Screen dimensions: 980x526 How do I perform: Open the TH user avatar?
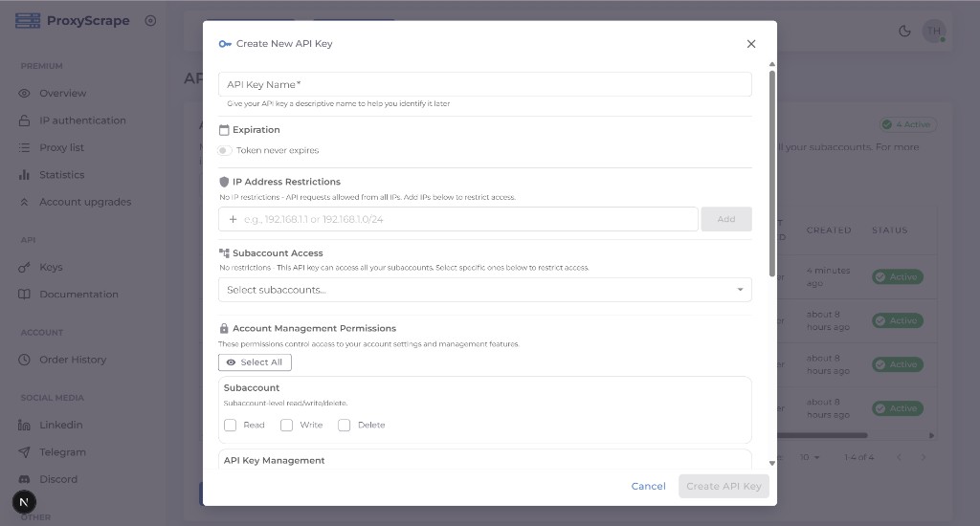934,31
